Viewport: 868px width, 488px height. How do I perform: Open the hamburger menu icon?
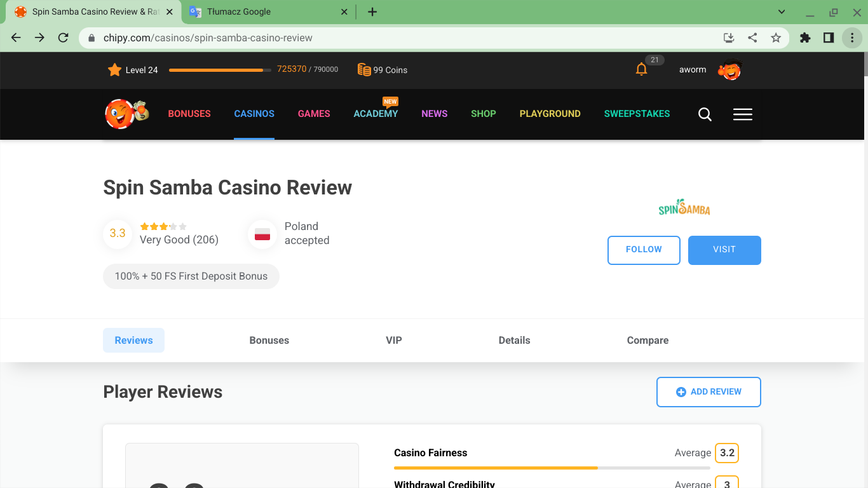tap(742, 114)
